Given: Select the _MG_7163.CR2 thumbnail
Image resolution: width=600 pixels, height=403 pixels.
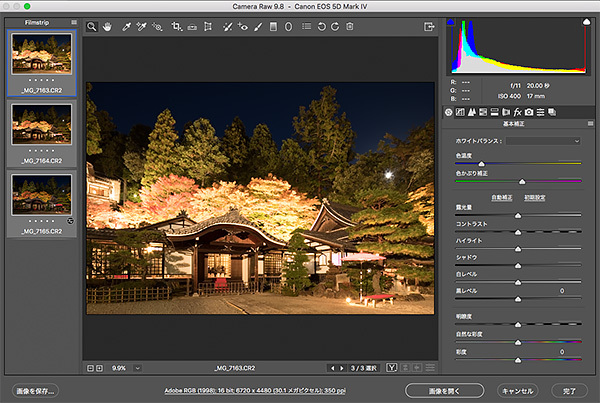Looking at the screenshot, I should (41, 54).
